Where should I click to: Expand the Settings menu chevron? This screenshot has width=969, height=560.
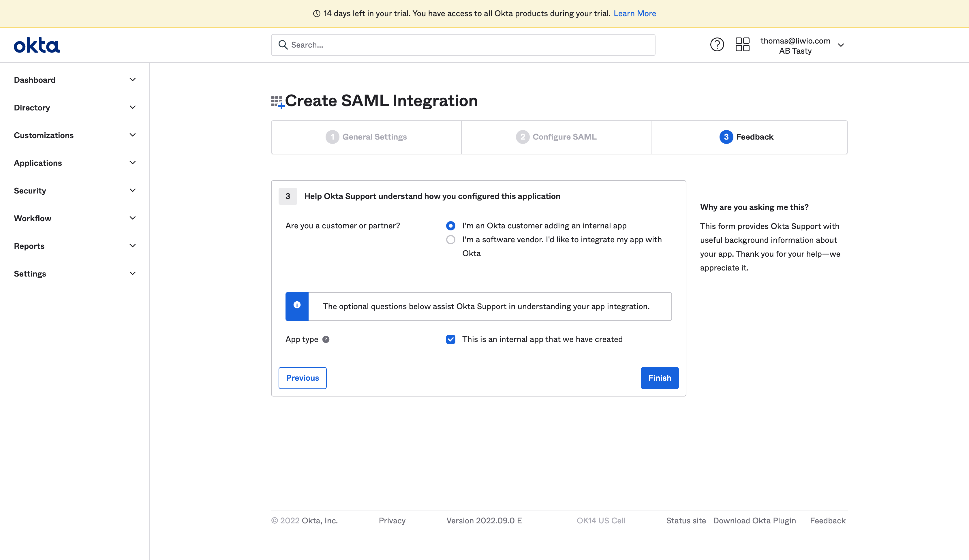point(133,273)
